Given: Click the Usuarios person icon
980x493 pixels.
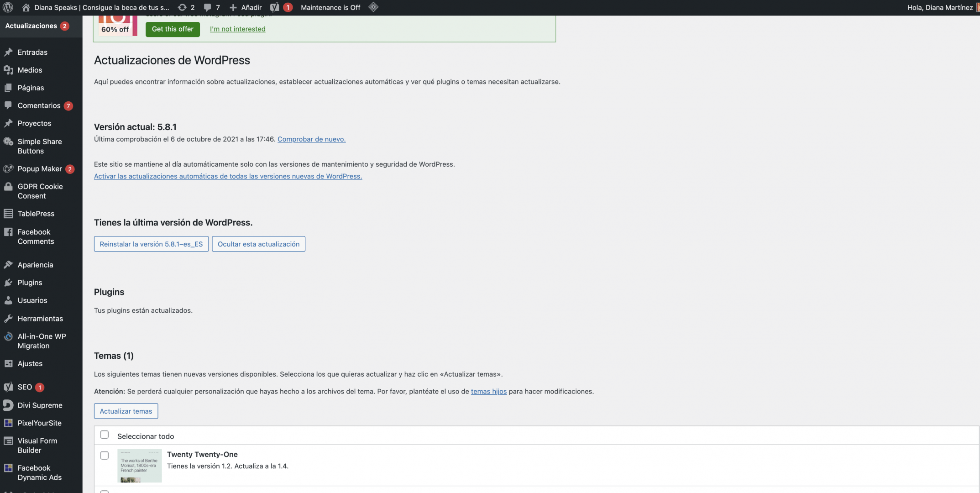Looking at the screenshot, I should tap(8, 300).
